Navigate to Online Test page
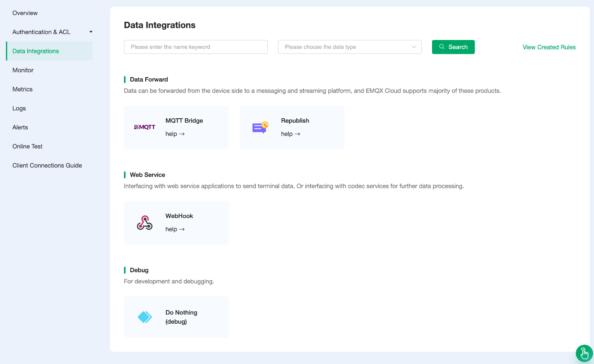Viewport: 594px width, 364px height. pyautogui.click(x=27, y=146)
